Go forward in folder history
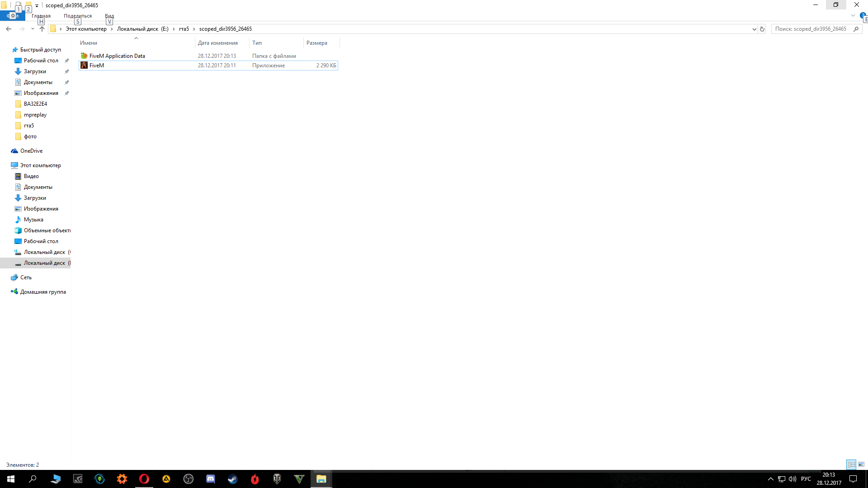Viewport: 868px width, 488px height. [x=22, y=29]
